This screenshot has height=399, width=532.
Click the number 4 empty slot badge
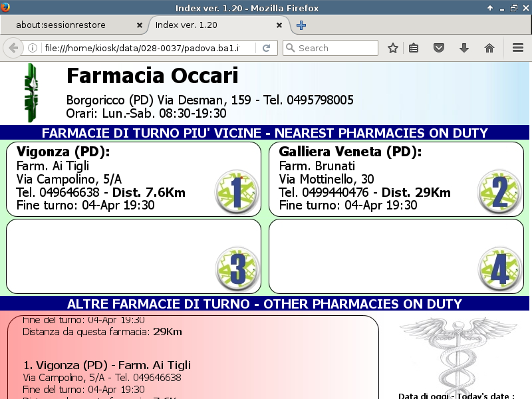click(x=500, y=270)
